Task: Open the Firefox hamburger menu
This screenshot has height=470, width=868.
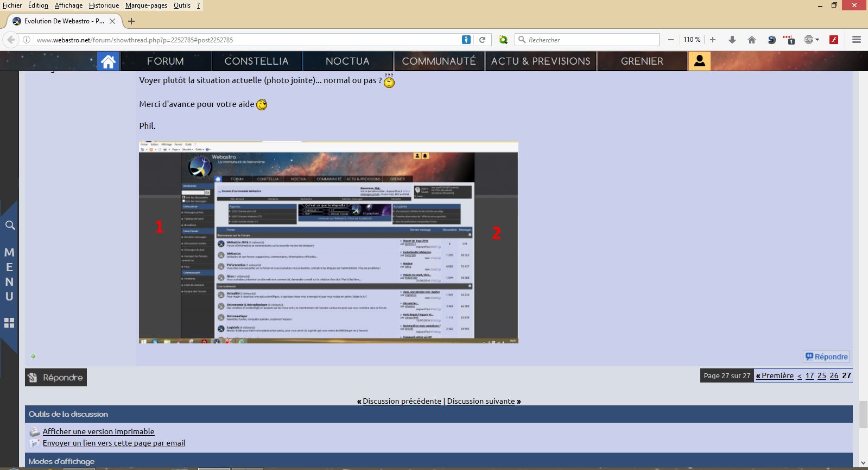Action: click(857, 40)
